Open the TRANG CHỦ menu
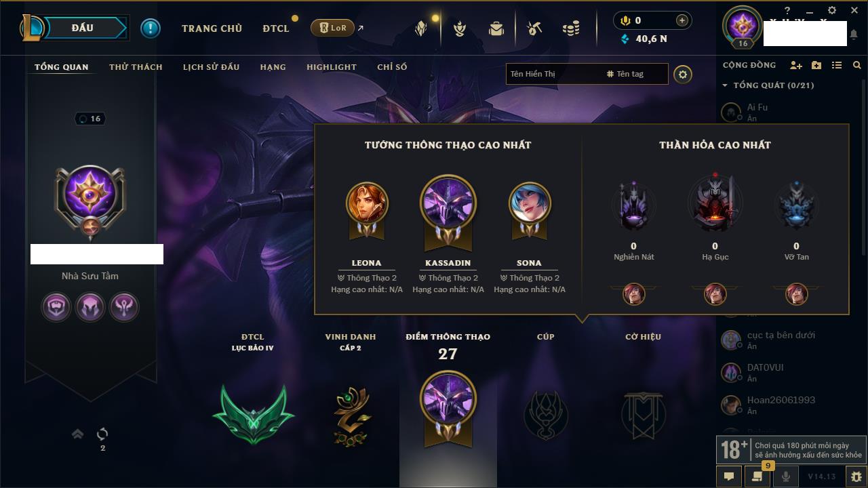 click(x=212, y=28)
